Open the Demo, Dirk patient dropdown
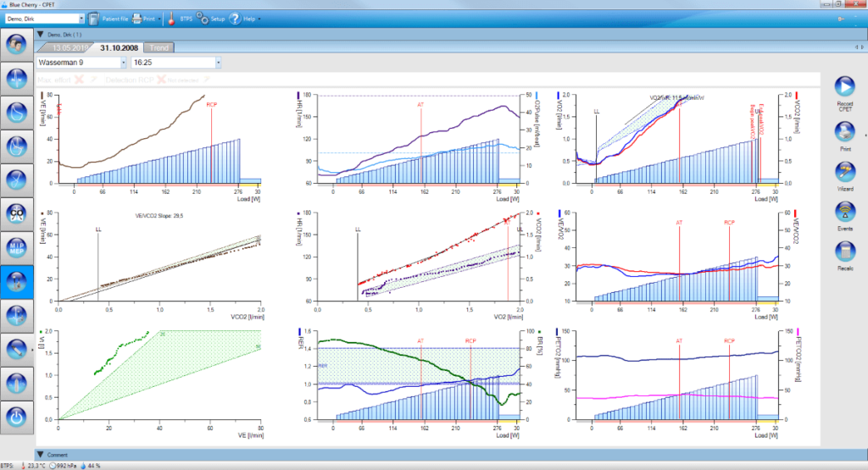868x470 pixels. click(x=81, y=18)
